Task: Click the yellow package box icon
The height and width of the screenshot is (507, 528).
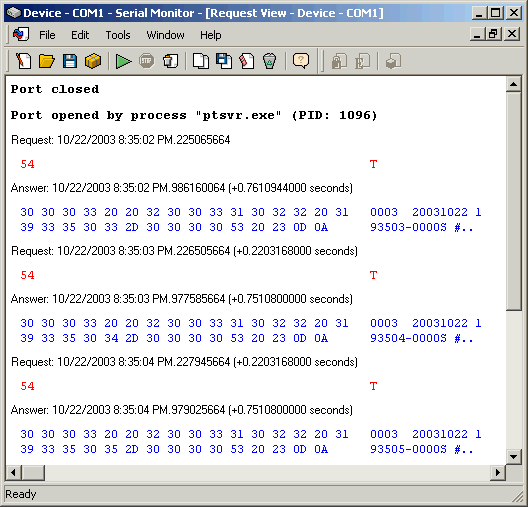Action: (x=93, y=61)
